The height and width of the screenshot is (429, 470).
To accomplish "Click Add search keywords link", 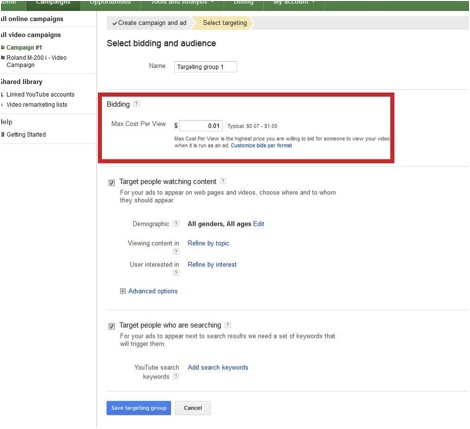I will click(218, 367).
